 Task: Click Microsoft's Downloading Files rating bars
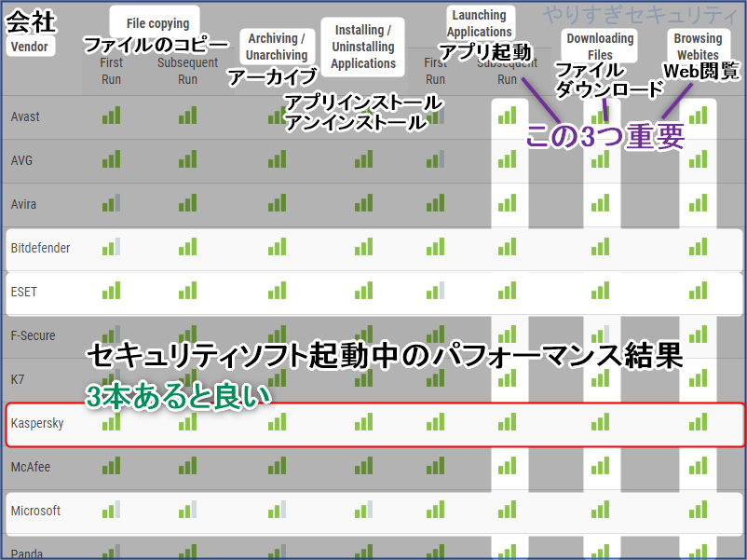click(600, 510)
